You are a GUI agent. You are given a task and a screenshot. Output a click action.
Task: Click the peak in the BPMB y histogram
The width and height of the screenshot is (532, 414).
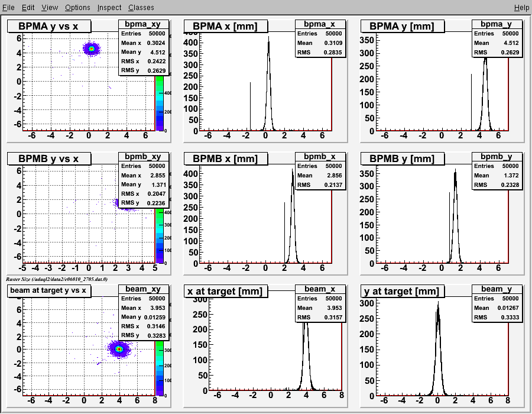coord(455,172)
